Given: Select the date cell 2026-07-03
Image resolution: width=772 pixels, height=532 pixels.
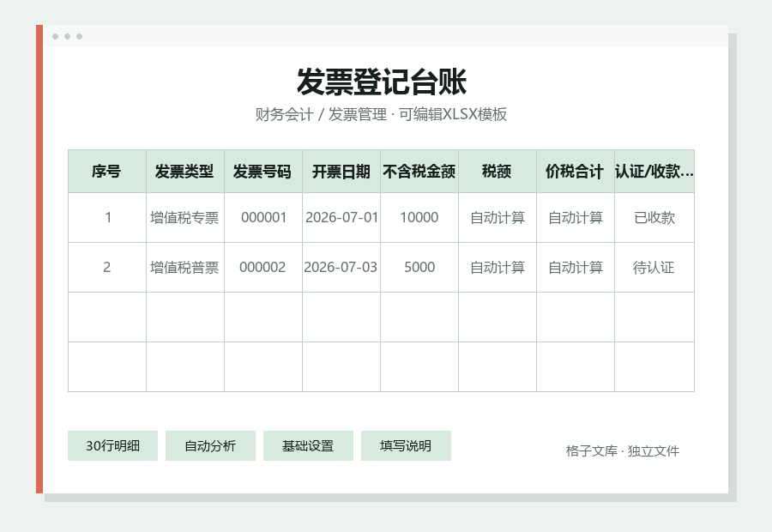Looking at the screenshot, I should (341, 268).
